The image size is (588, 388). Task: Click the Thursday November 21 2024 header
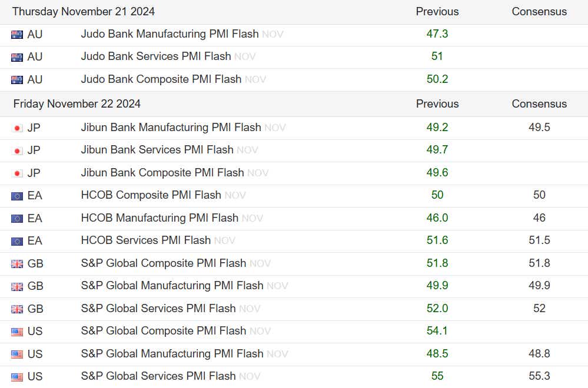click(x=84, y=12)
